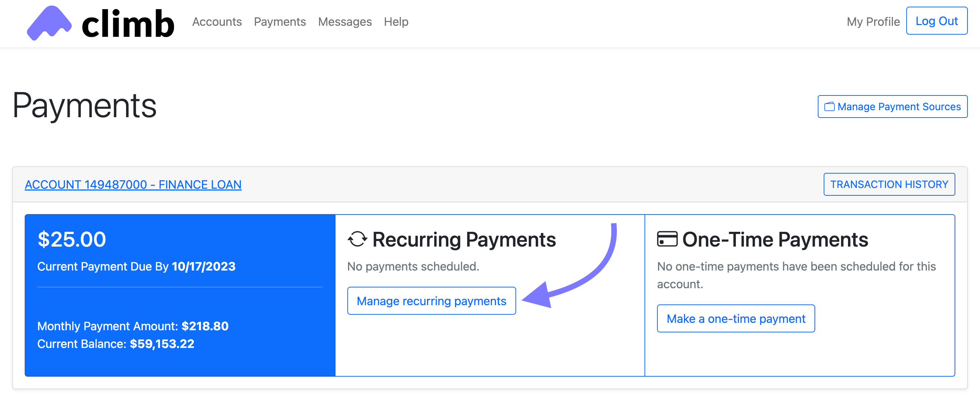Open My Profile
980x401 pixels.
(873, 22)
